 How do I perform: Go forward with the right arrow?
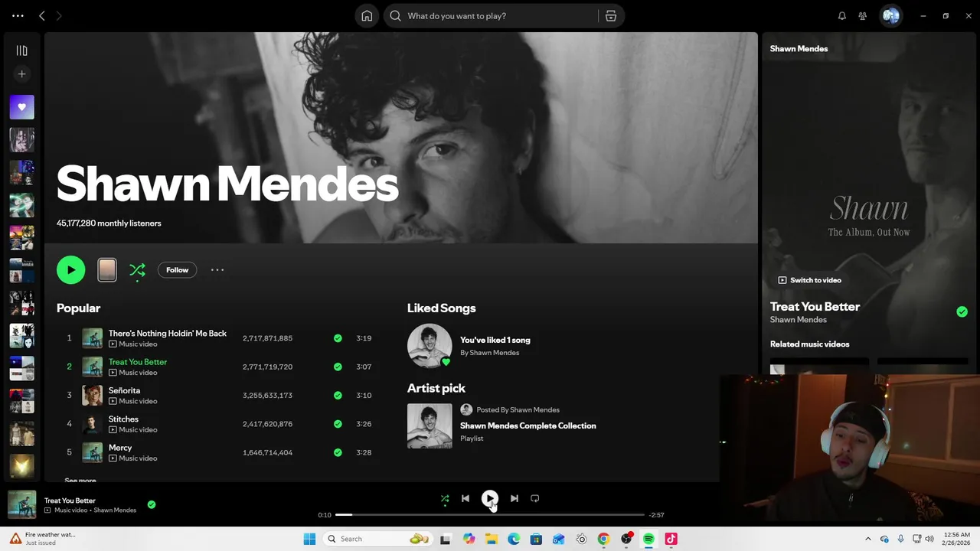tap(59, 15)
